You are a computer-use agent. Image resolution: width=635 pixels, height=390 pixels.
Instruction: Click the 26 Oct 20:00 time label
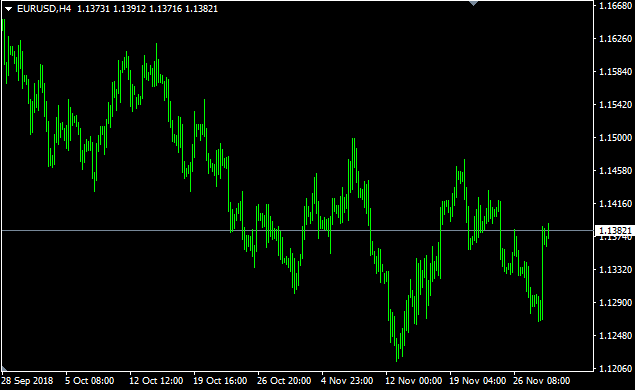coord(284,381)
